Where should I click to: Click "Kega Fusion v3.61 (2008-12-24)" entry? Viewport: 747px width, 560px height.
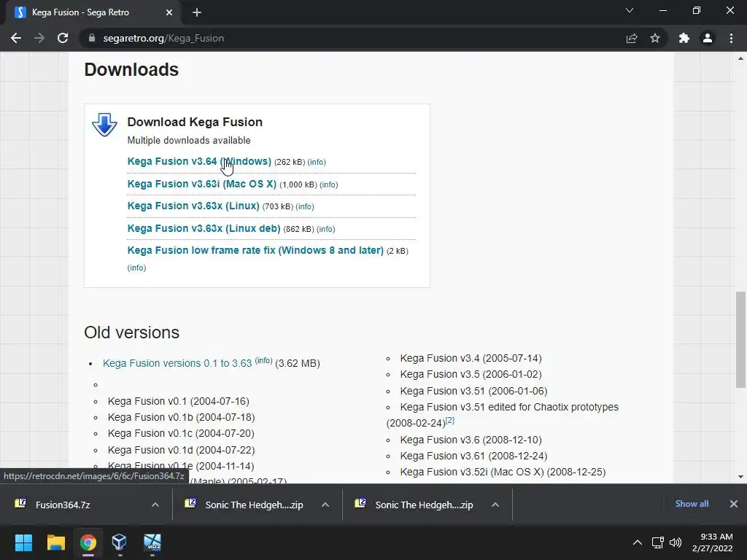point(473,456)
